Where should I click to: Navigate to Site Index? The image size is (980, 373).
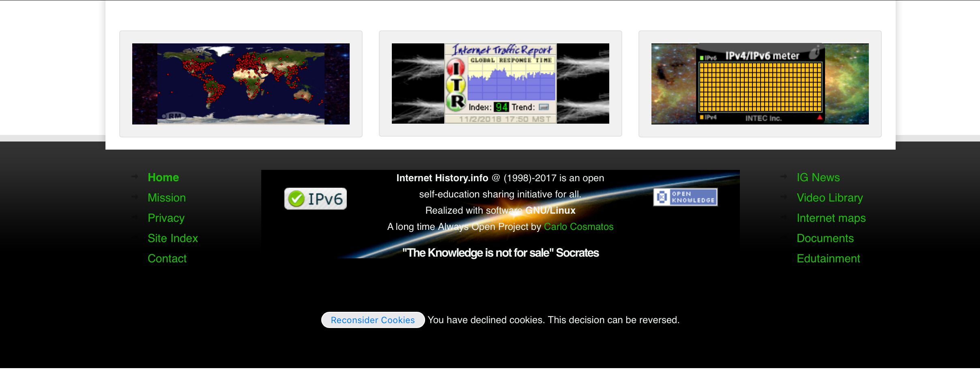172,238
